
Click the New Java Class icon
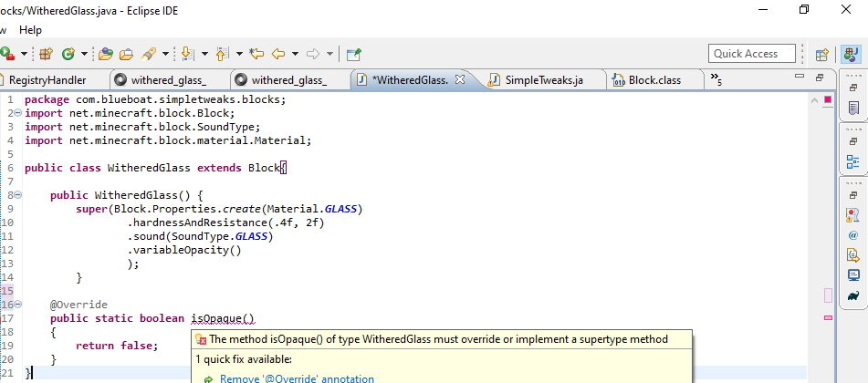[x=69, y=54]
